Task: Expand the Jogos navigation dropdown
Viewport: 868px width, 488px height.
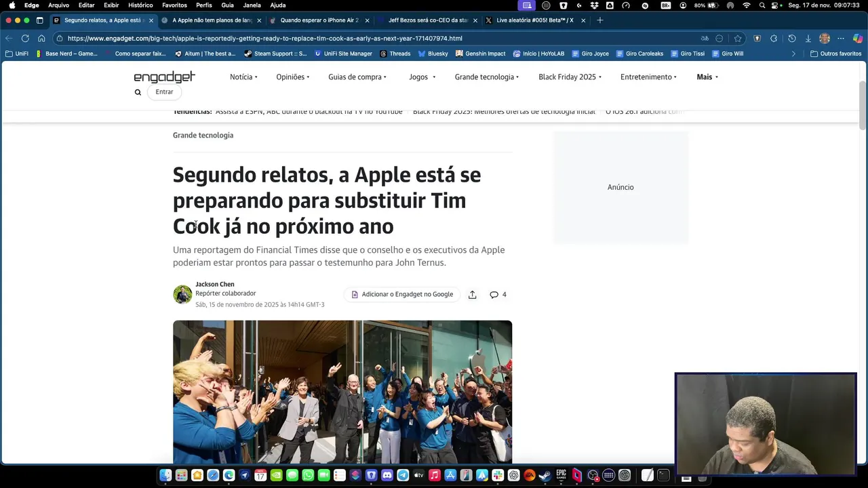Action: pyautogui.click(x=422, y=77)
